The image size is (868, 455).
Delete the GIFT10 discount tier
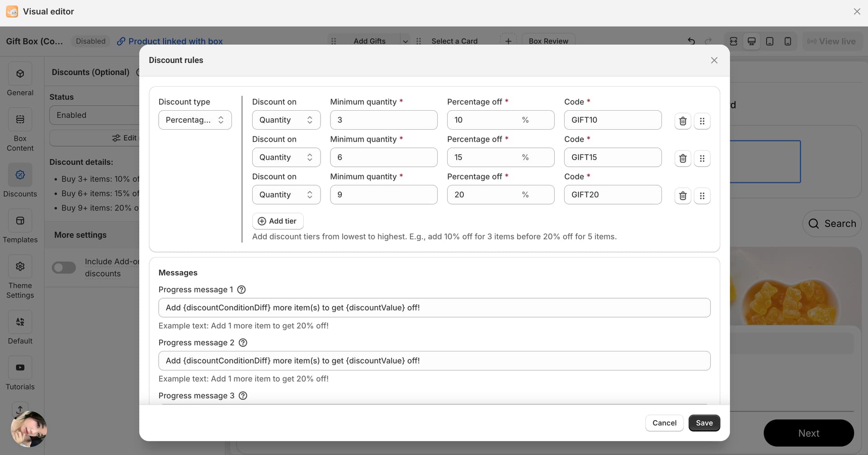(x=683, y=121)
